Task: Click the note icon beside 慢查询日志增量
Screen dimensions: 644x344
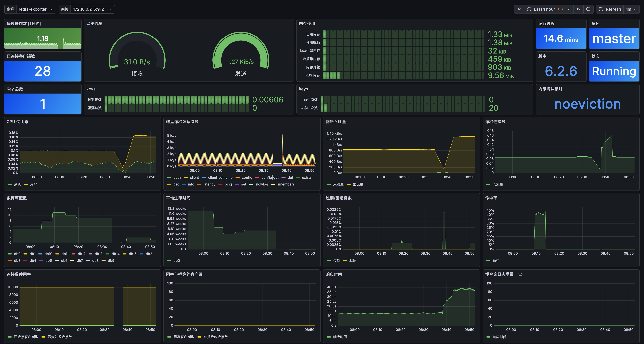Action: coord(520,274)
